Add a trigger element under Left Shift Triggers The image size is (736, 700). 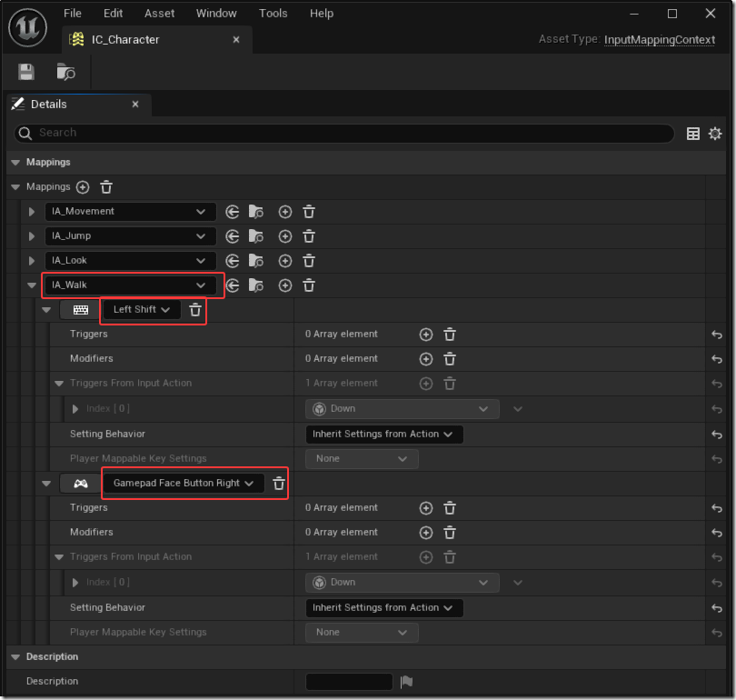(x=426, y=335)
